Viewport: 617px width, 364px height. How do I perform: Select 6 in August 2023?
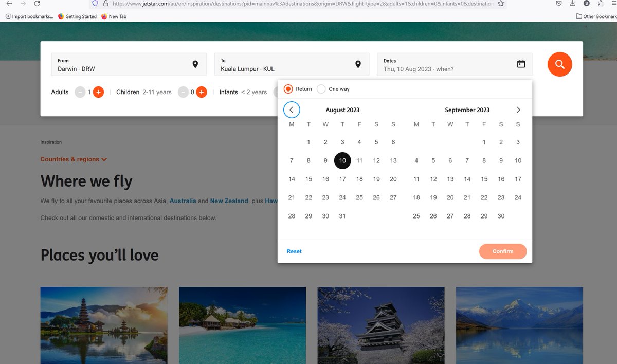point(393,142)
